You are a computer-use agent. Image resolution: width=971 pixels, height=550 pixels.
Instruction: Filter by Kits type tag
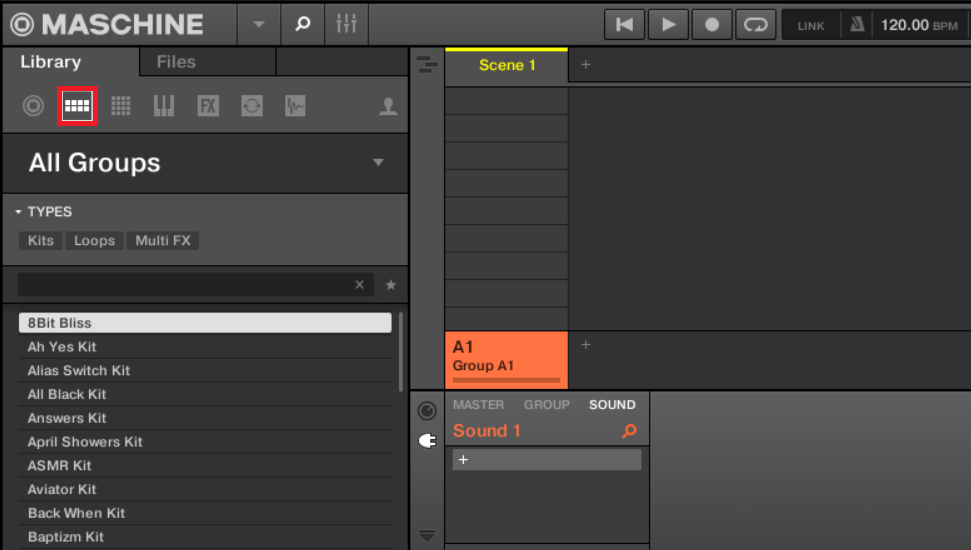coord(41,240)
